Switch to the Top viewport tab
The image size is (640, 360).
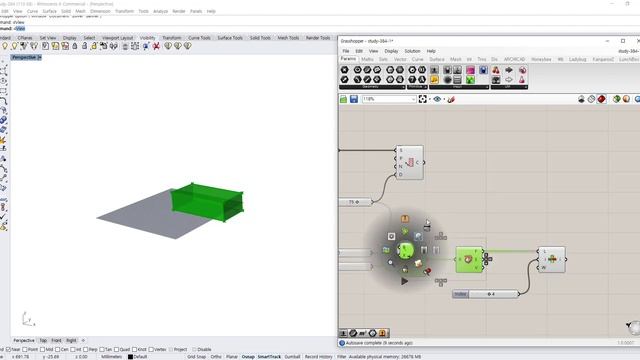pos(43,340)
